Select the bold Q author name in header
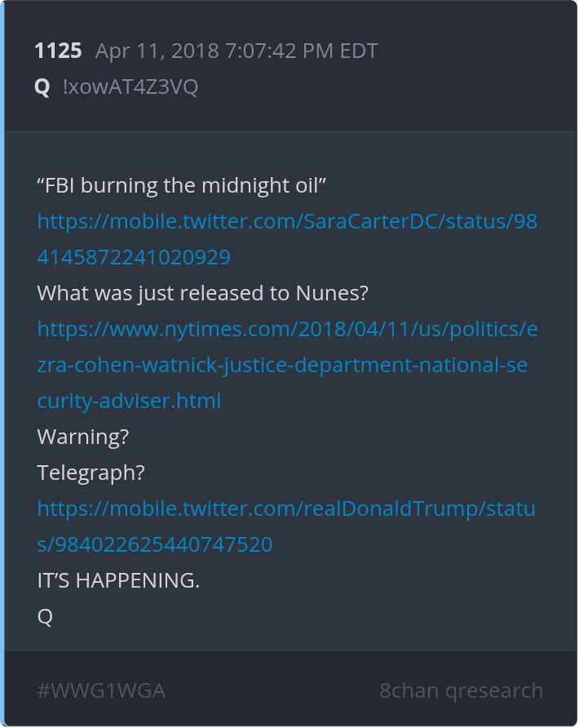The width and height of the screenshot is (579, 728). [42, 87]
